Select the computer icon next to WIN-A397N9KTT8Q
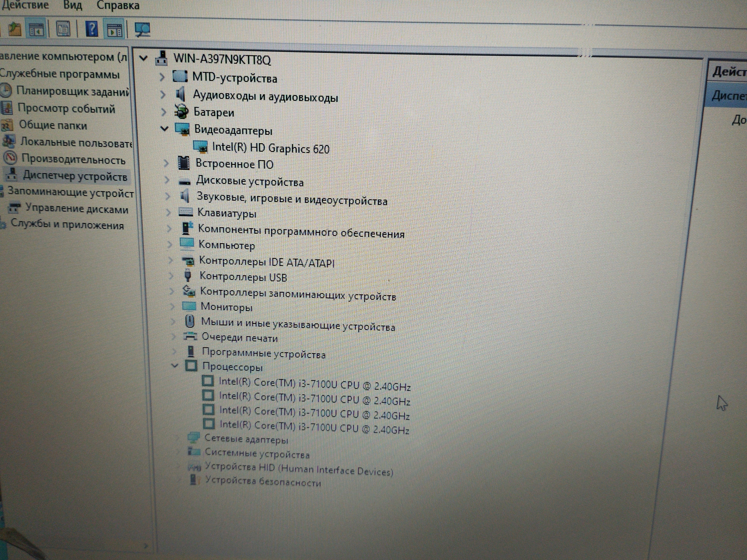This screenshot has width=747, height=560. (x=161, y=58)
